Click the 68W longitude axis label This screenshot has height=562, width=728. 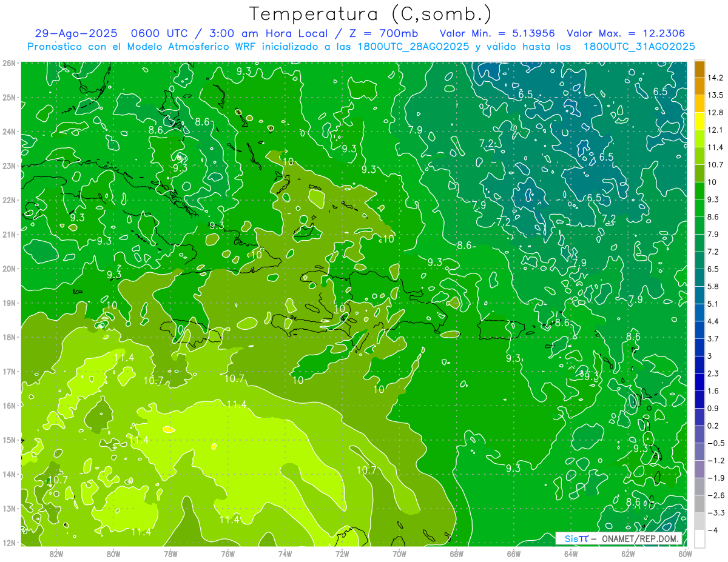tap(457, 554)
